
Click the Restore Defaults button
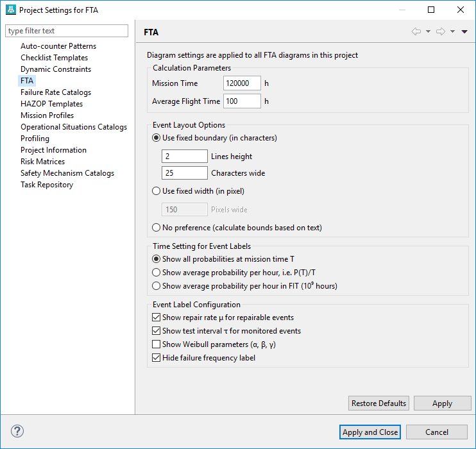[x=378, y=403]
